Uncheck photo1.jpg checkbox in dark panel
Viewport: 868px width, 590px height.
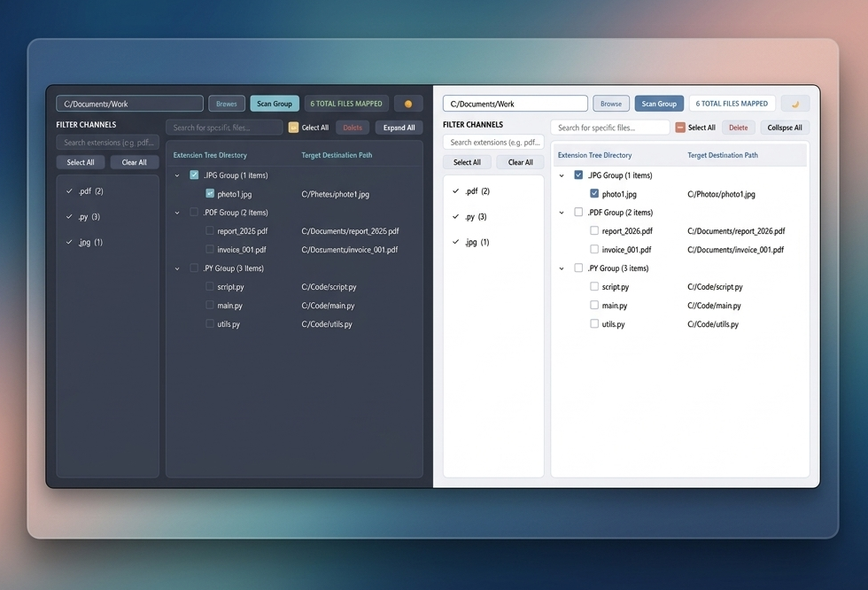click(210, 193)
